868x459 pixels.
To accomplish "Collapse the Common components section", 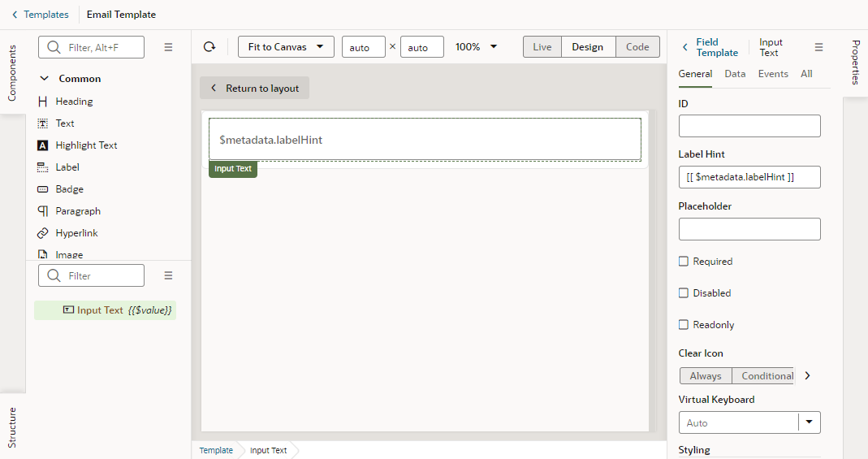I will coord(45,79).
